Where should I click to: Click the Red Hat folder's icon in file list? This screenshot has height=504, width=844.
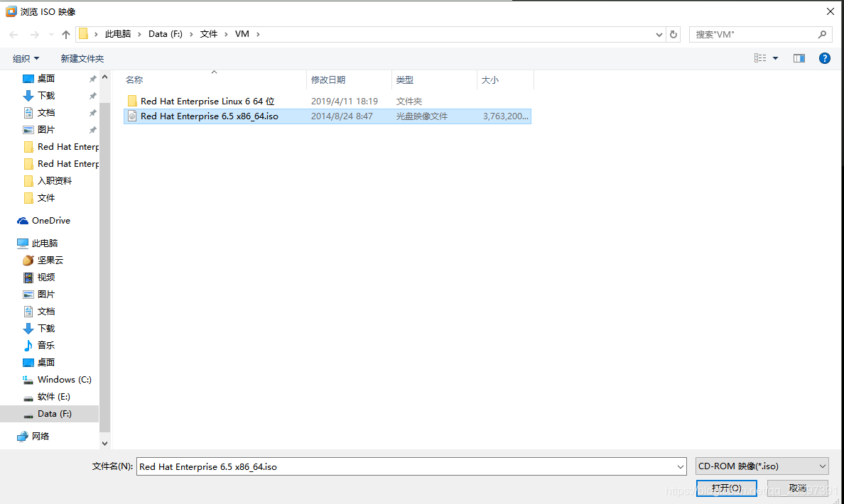pos(132,101)
